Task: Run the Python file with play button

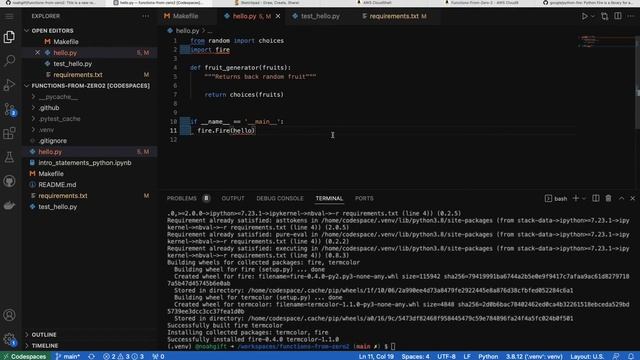Action: [584, 16]
